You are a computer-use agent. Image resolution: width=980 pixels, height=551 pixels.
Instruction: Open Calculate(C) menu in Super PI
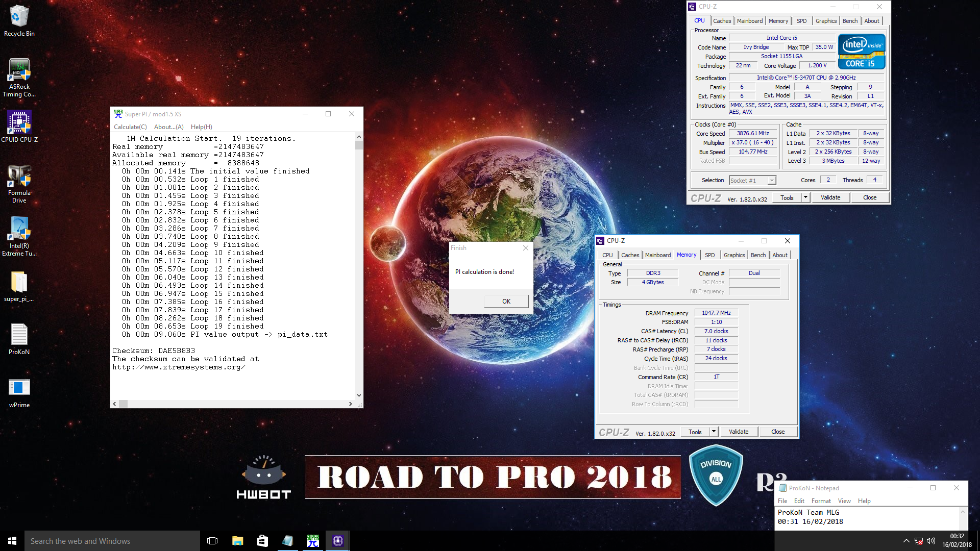130,127
